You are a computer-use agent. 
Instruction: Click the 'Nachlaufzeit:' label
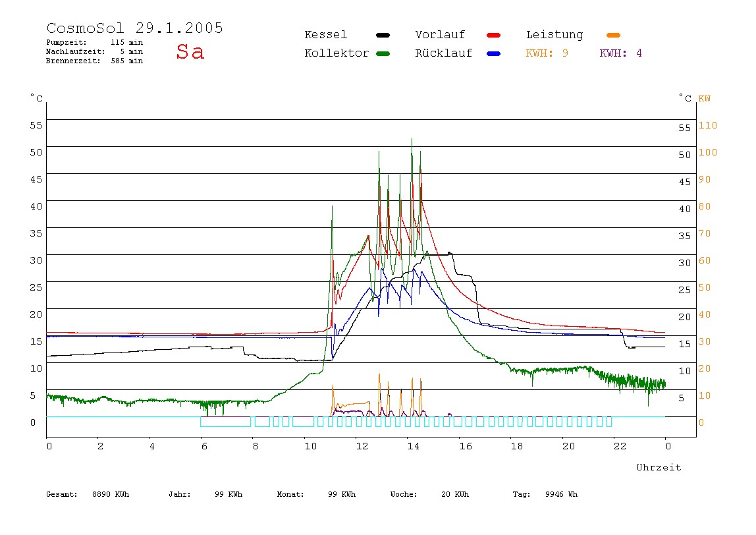coord(75,51)
